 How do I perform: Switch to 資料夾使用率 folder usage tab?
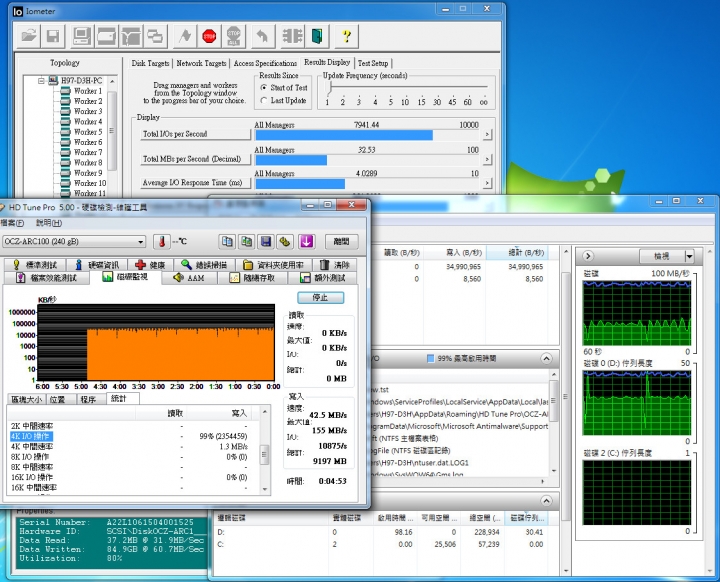(x=274, y=265)
